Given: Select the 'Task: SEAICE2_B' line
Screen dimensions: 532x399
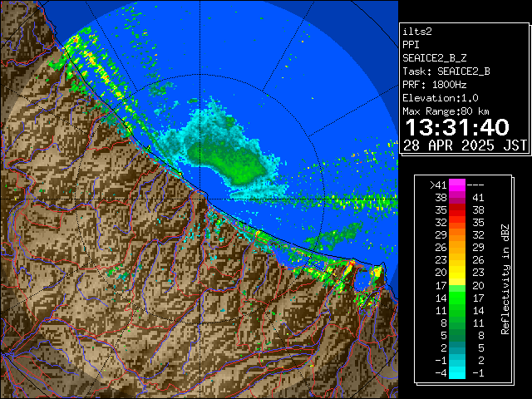Looking at the screenshot, I should 446,71.
